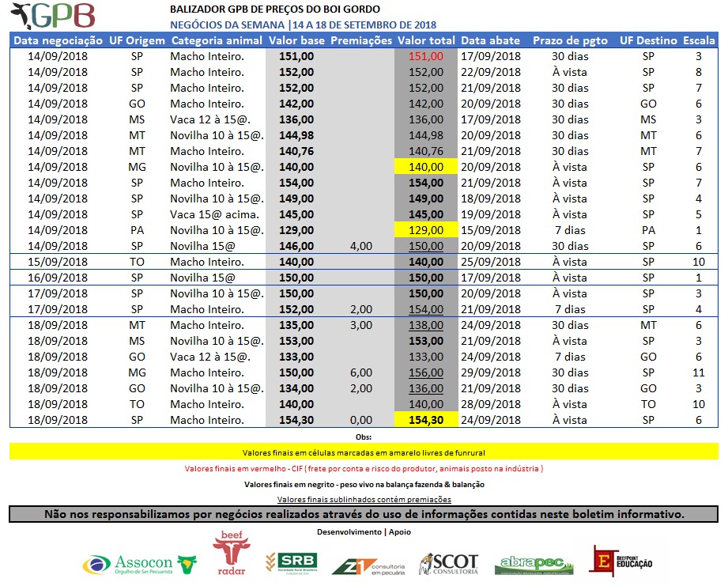Click the yellow-highlighted 129,00 total cell
728x586 pixels.
coord(426,230)
